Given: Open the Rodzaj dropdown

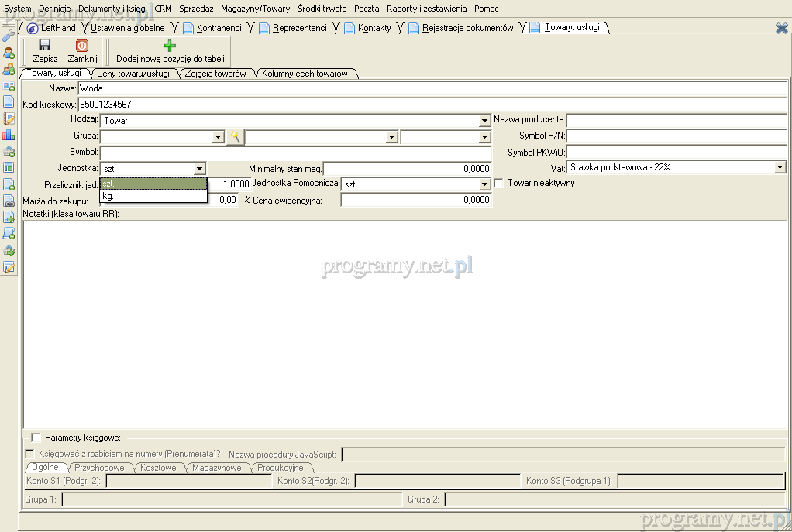Looking at the screenshot, I should click(x=484, y=121).
